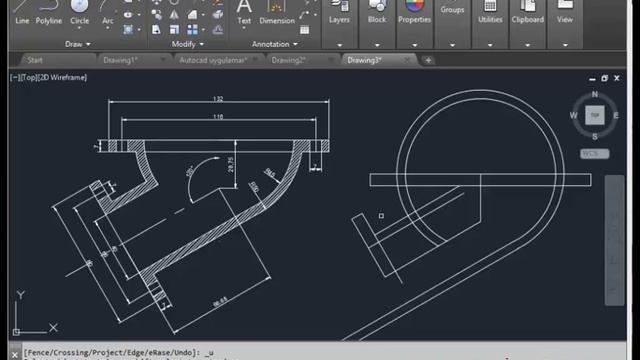This screenshot has width=640, height=360.
Task: Open the WCS dropdown below ViewCube
Action: [595, 154]
